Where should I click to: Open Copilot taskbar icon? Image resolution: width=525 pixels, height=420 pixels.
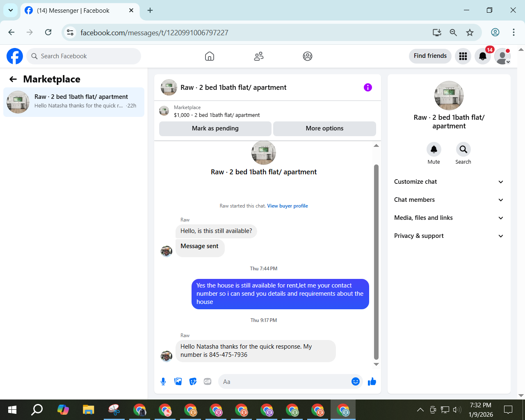click(x=63, y=409)
